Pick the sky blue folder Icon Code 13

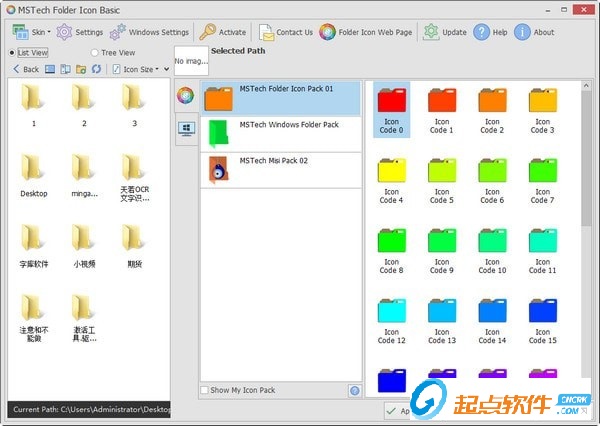[x=442, y=320]
